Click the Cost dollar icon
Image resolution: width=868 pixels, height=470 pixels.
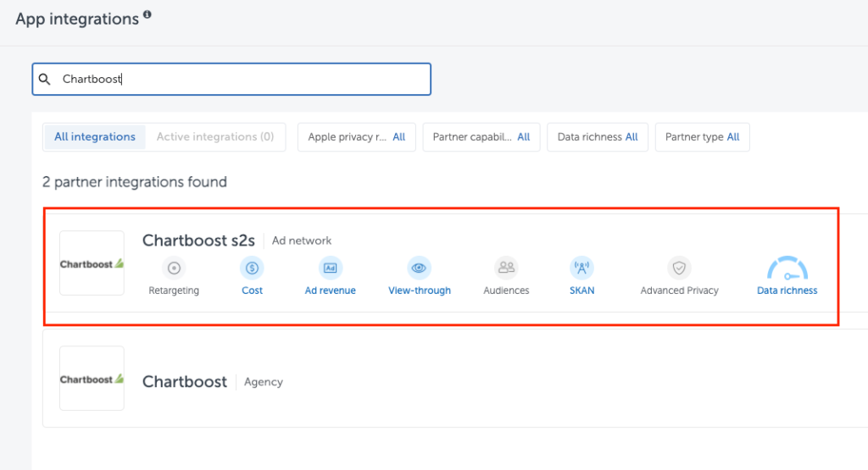(252, 268)
